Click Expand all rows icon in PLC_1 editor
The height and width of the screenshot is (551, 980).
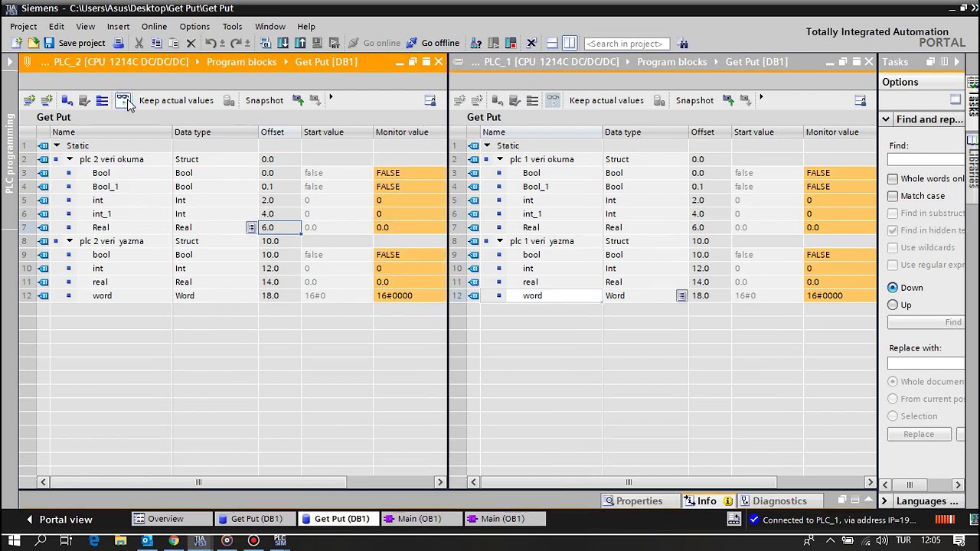(532, 100)
